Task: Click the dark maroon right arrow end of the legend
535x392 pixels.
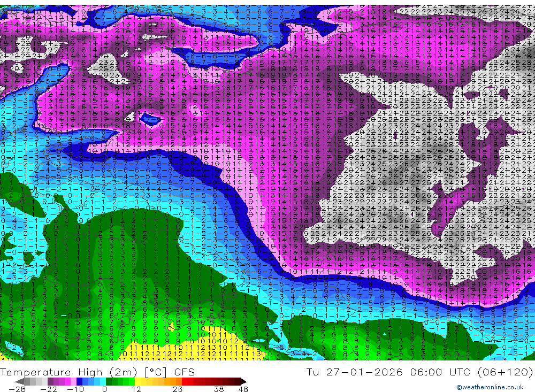Action: pos(243,381)
